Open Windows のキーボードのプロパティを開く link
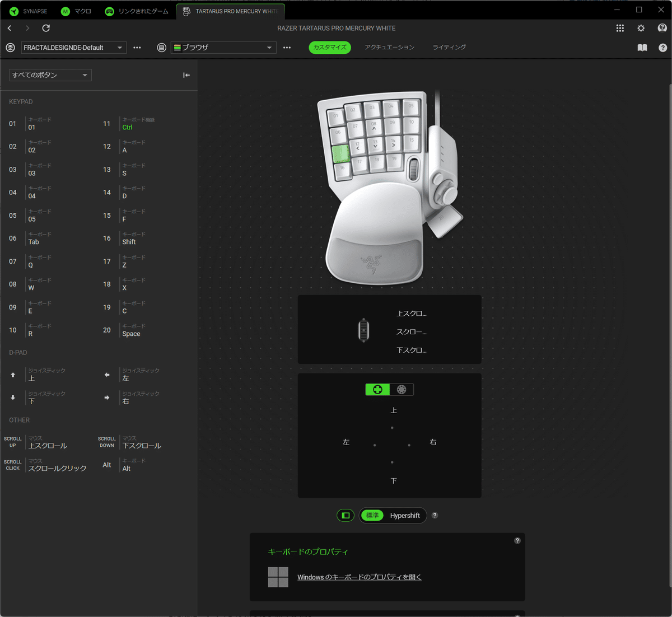This screenshot has width=672, height=617. tap(360, 577)
